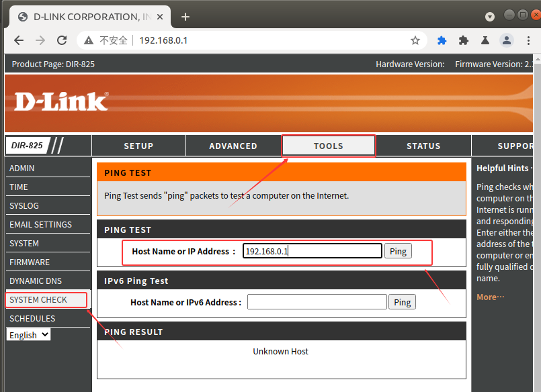Viewport: 541px width, 392px height.
Task: Click the not-secure warning triangle icon
Action: 89,41
